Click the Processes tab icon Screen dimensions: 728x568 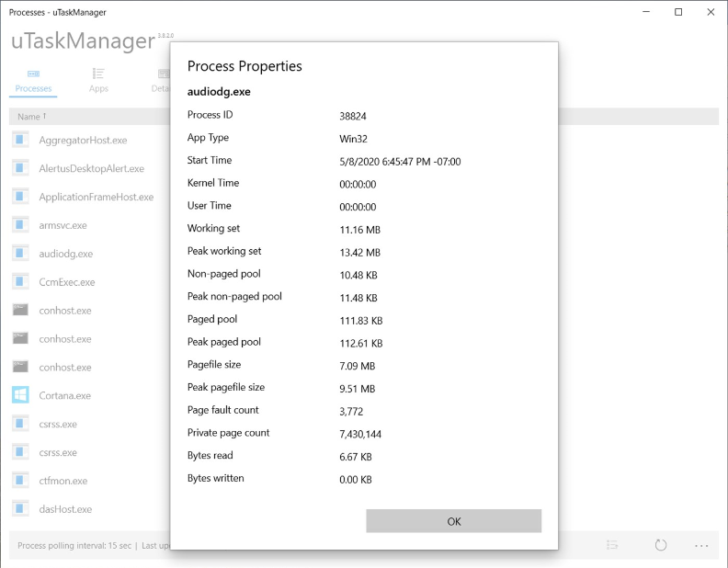(x=33, y=74)
